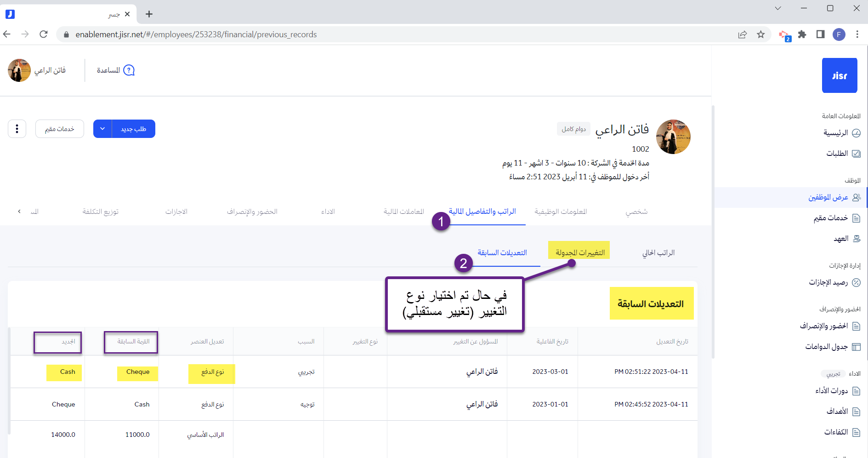Viewport: 868px width, 458px height.
Task: Click the share page icon in address bar
Action: pyautogui.click(x=743, y=34)
